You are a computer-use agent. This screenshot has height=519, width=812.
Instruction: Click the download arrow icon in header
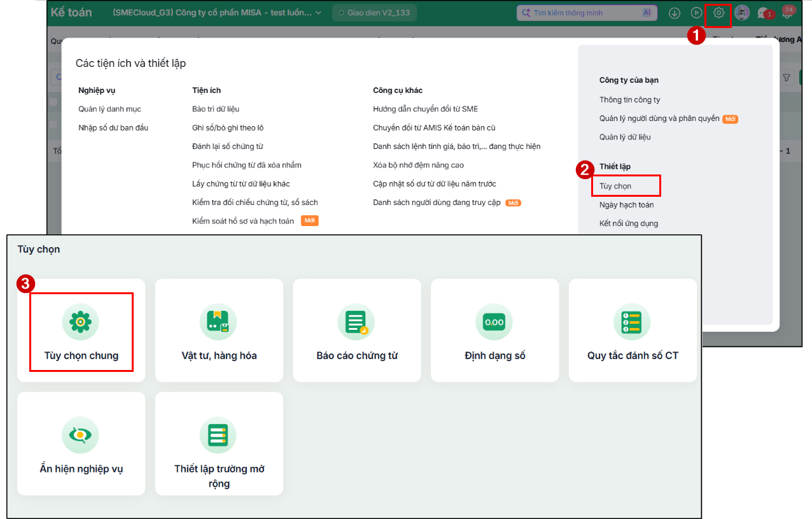675,13
